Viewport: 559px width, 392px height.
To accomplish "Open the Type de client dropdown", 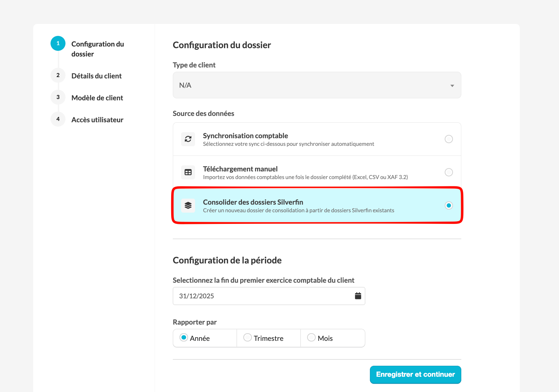I will 316,85.
